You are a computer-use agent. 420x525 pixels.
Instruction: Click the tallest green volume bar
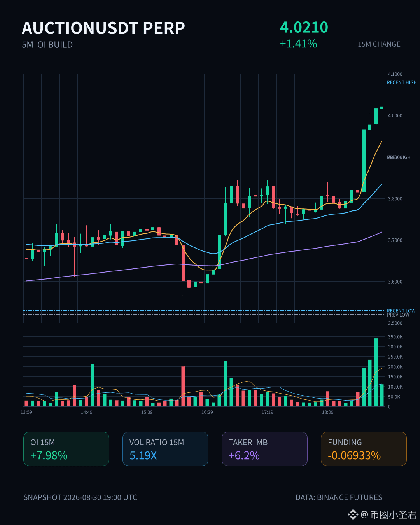click(x=376, y=373)
